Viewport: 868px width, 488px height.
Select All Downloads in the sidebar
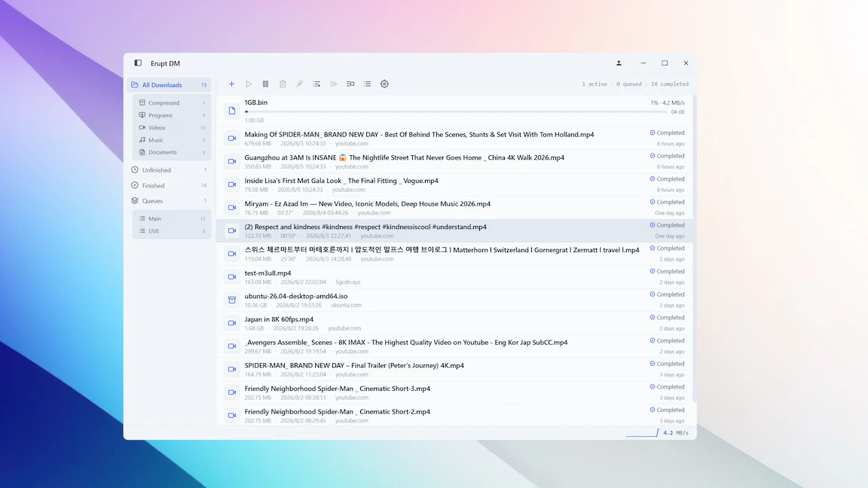169,84
